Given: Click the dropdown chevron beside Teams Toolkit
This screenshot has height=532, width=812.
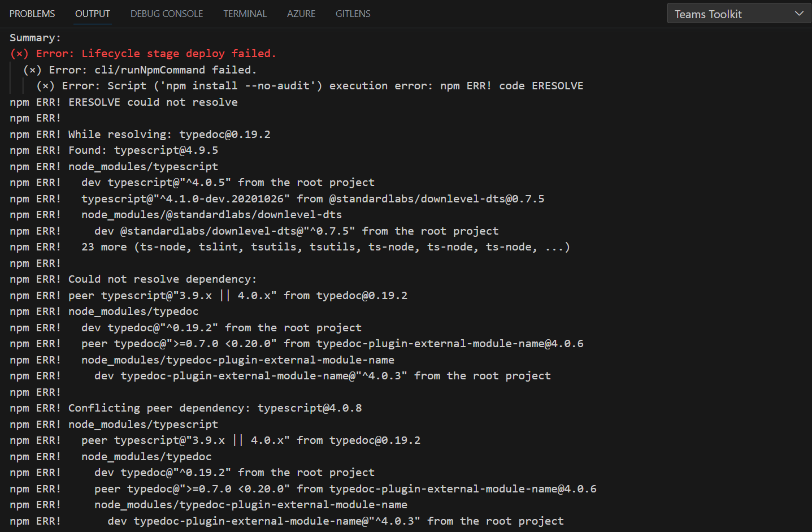Looking at the screenshot, I should tap(800, 13).
